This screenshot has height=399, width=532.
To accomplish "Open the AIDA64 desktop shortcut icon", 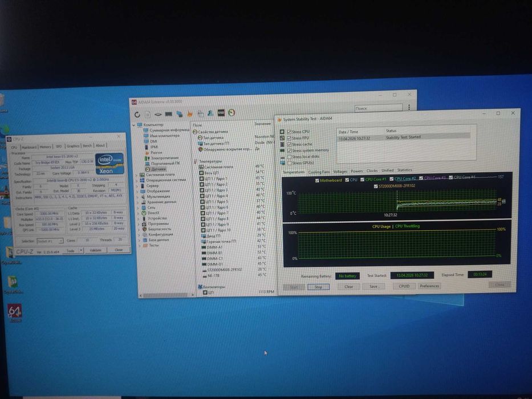I will pyautogui.click(x=15, y=312).
